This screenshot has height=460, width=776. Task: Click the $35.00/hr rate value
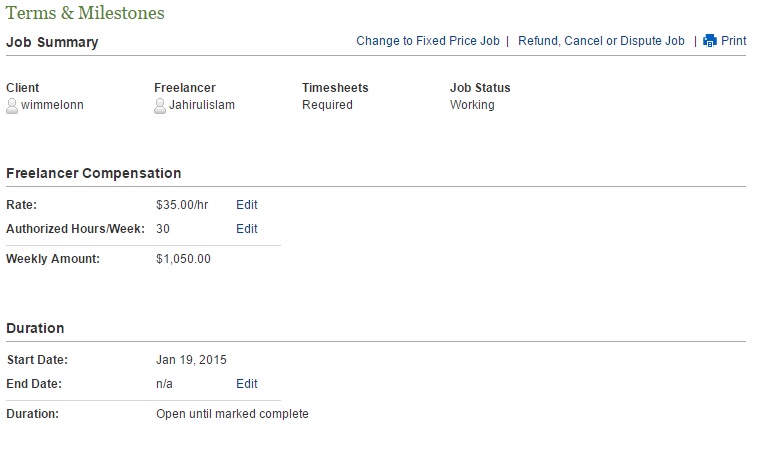(x=182, y=205)
